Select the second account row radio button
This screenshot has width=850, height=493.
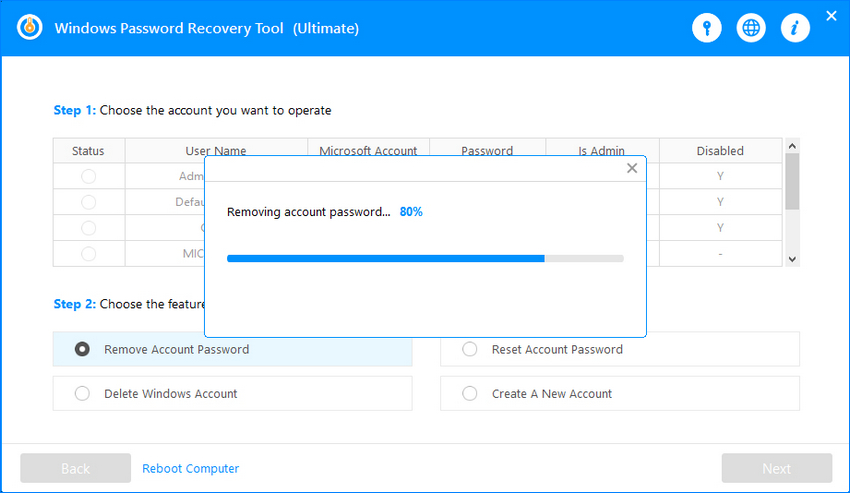88,202
